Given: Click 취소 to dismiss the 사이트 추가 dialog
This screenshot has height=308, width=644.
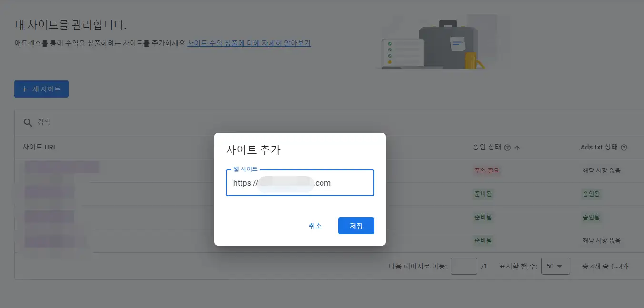Looking at the screenshot, I should [315, 226].
